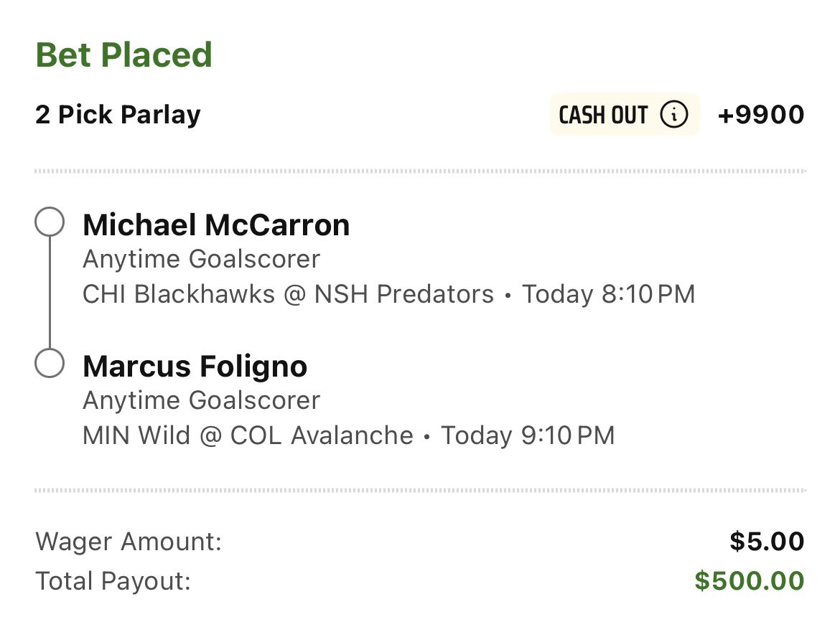Click the circle indicator next to Michael McCarron
Image resolution: width=840 pixels, height=627 pixels.
tap(50, 223)
